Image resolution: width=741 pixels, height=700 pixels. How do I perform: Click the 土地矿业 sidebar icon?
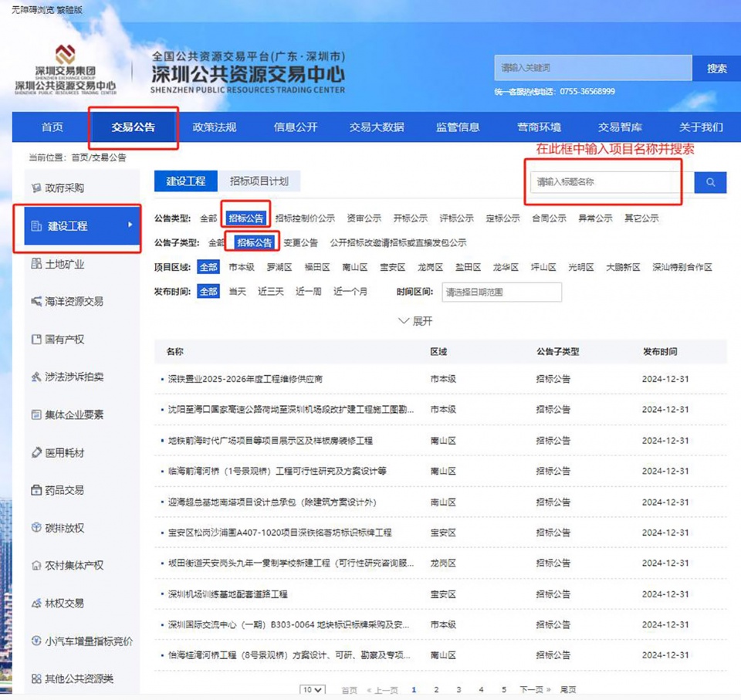[x=36, y=264]
